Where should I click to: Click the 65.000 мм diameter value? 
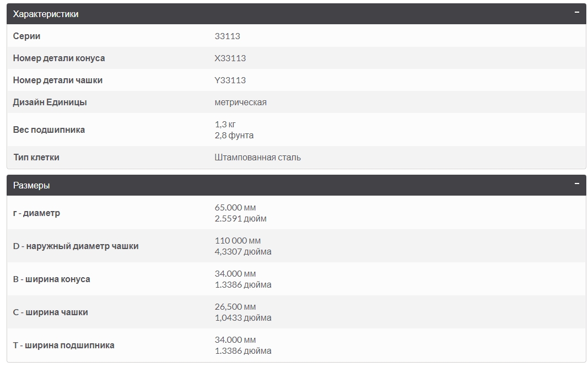click(x=235, y=208)
